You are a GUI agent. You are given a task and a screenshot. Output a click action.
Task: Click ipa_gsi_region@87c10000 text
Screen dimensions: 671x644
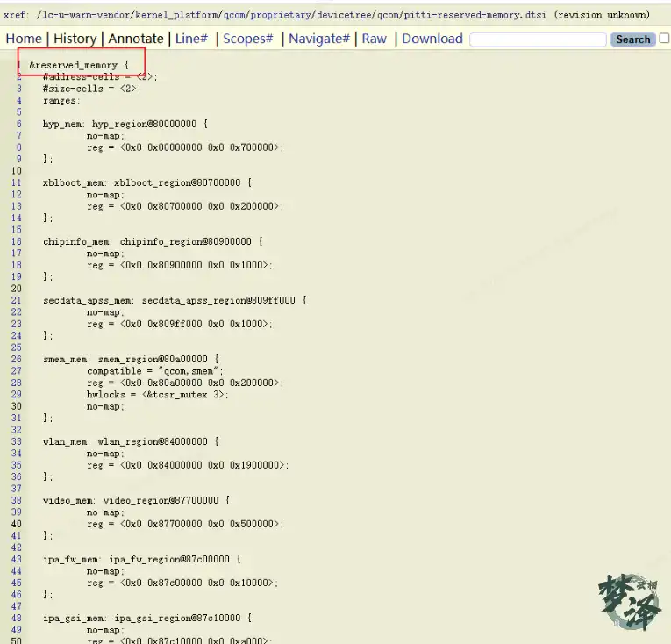(177, 618)
